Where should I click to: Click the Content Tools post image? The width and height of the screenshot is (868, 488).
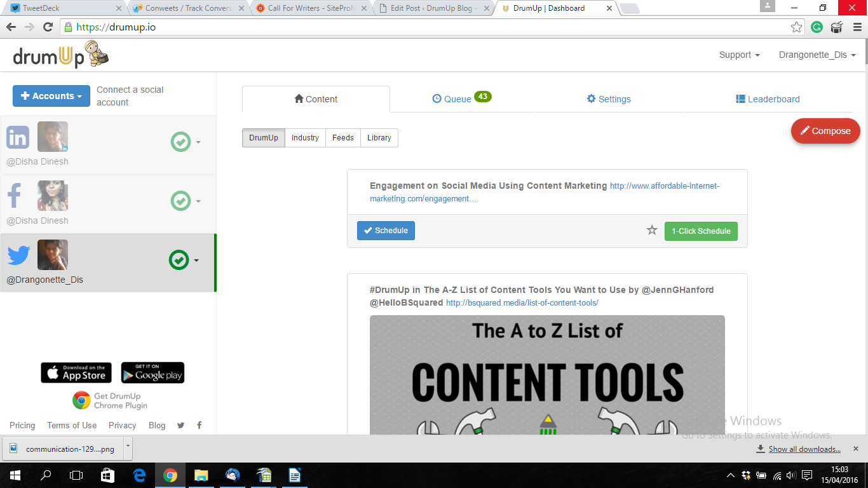coord(547,375)
